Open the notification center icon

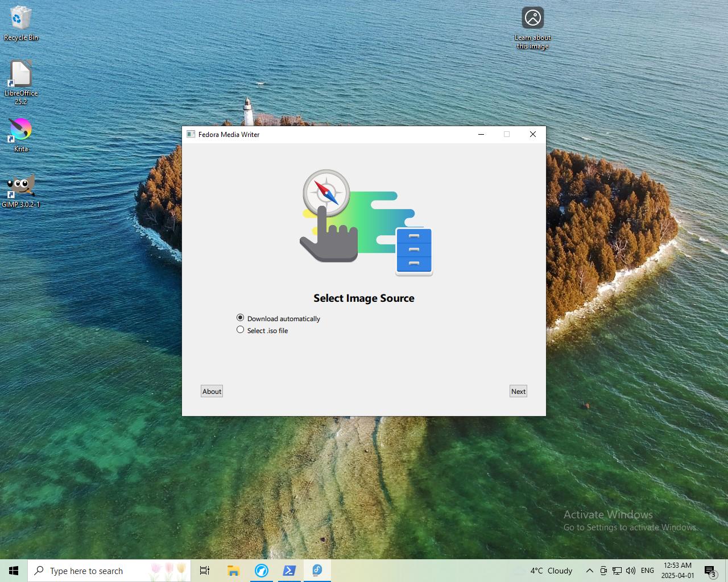pyautogui.click(x=710, y=571)
